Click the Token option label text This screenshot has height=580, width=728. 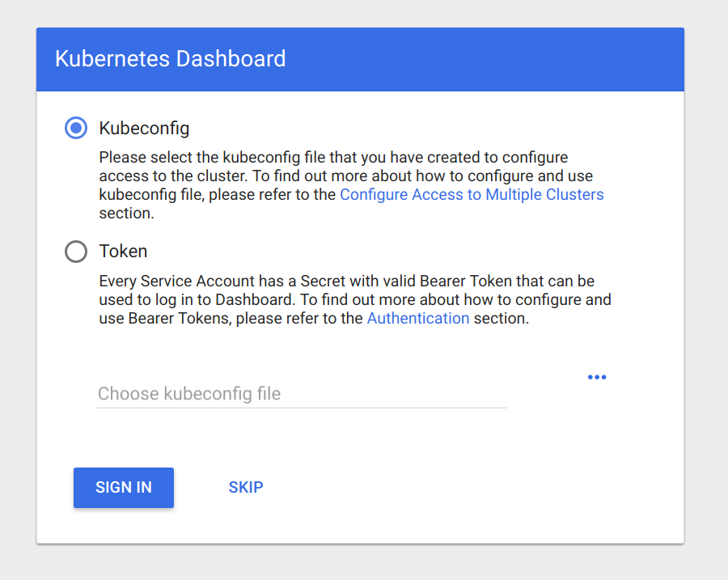click(123, 252)
